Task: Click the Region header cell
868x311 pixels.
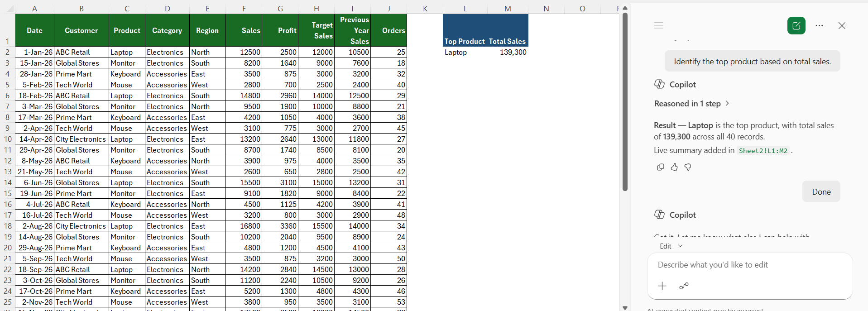Action: click(x=207, y=30)
